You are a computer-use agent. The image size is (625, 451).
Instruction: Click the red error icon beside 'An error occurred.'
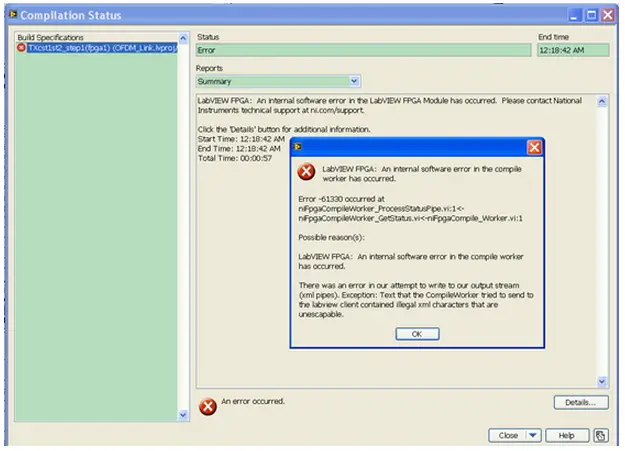tap(208, 407)
